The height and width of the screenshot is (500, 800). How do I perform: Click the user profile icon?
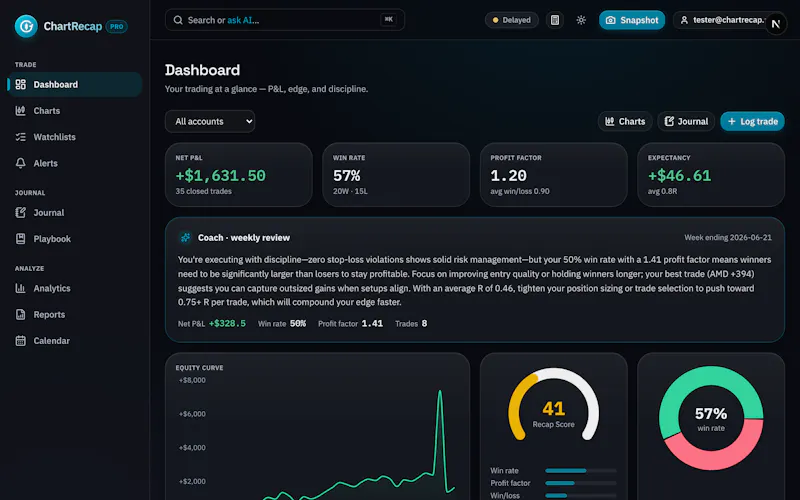click(684, 20)
